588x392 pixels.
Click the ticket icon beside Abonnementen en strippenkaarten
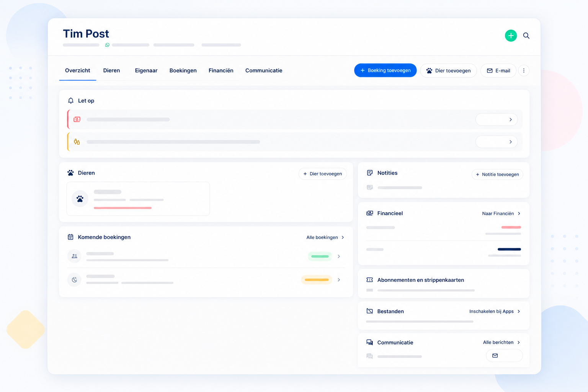point(370,280)
